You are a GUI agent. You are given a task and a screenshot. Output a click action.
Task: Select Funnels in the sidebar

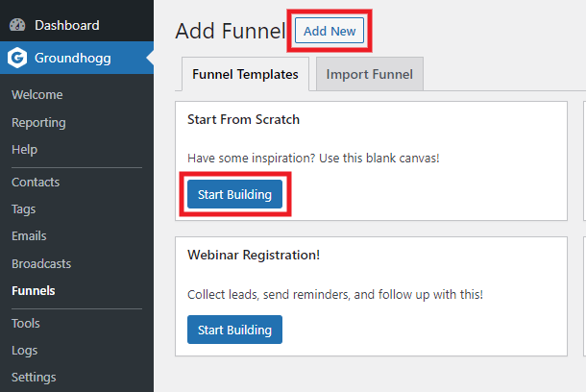click(34, 291)
